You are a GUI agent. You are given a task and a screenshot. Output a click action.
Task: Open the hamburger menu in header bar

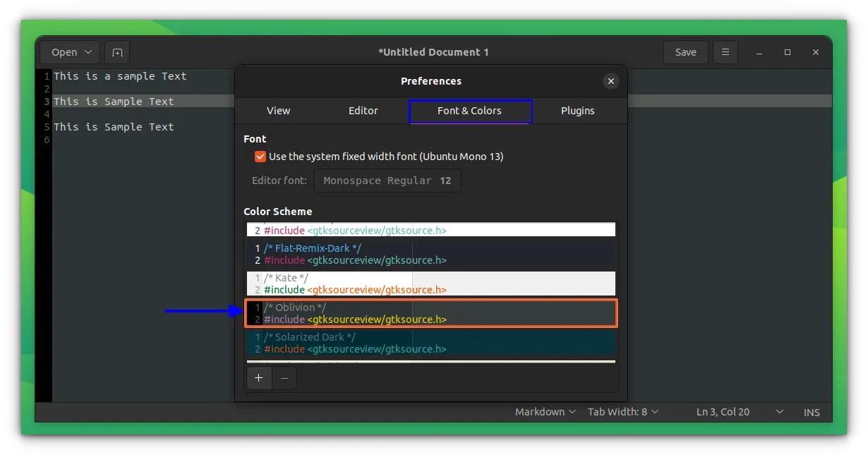tap(725, 52)
